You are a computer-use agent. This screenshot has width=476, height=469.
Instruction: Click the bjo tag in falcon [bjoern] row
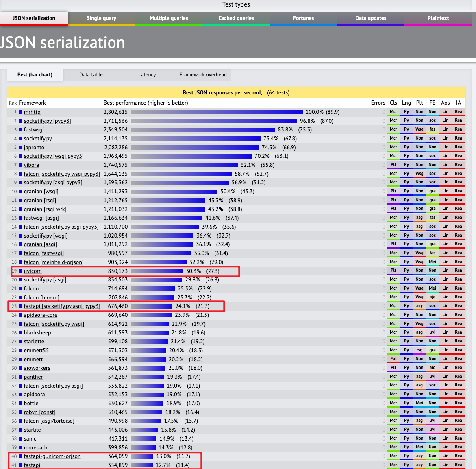(x=432, y=297)
